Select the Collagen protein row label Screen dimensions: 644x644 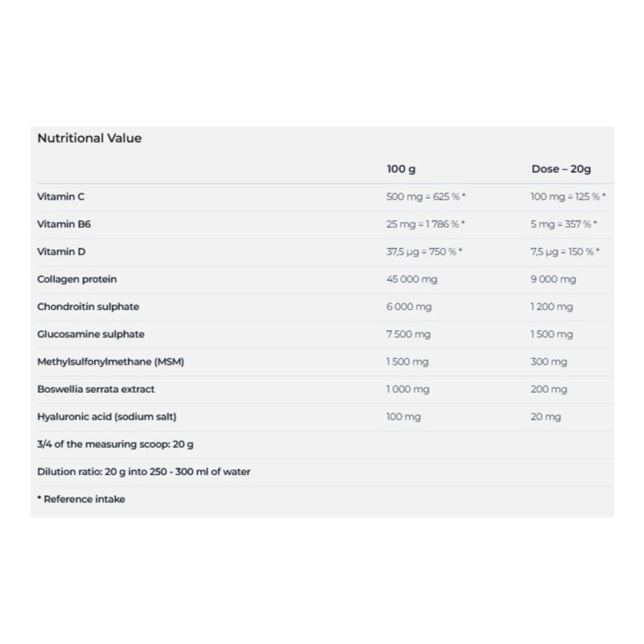tap(77, 279)
